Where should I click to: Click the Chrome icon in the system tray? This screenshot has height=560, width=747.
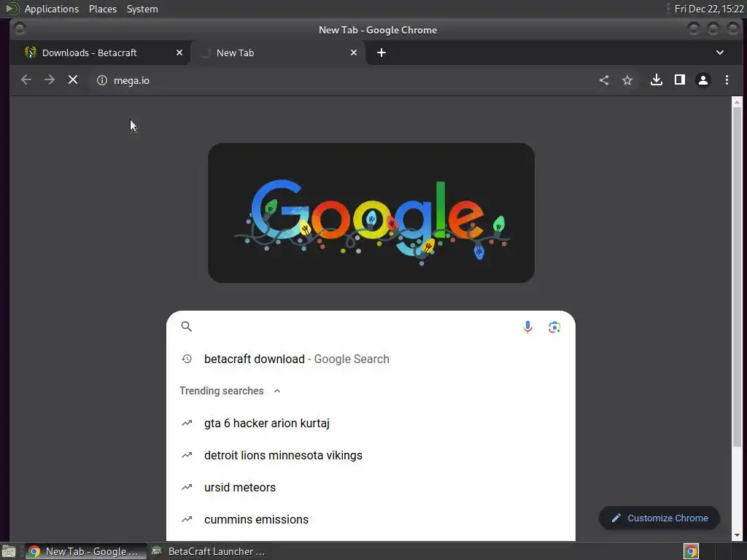coord(691,551)
